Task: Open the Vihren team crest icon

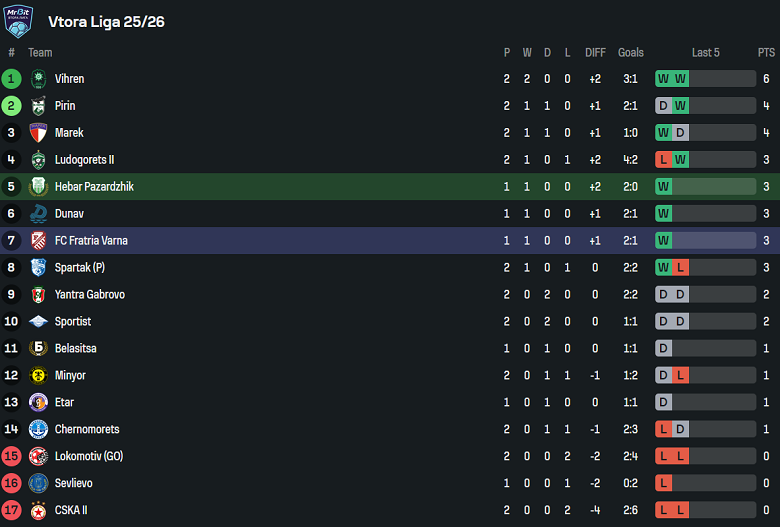Action: (x=38, y=79)
